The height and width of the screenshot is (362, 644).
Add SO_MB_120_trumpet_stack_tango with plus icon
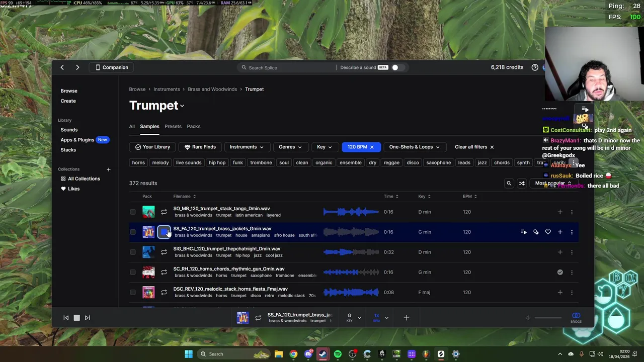pyautogui.click(x=560, y=212)
